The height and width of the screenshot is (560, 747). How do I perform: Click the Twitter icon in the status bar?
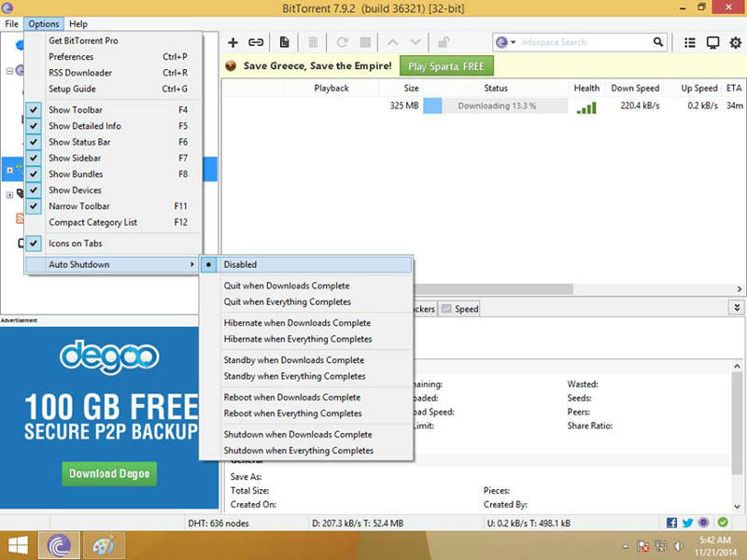(x=687, y=523)
